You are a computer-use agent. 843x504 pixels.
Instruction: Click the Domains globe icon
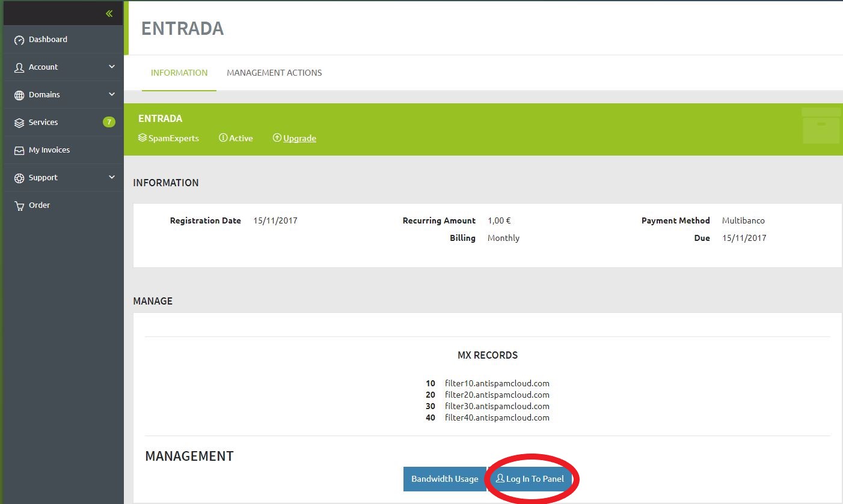click(19, 95)
